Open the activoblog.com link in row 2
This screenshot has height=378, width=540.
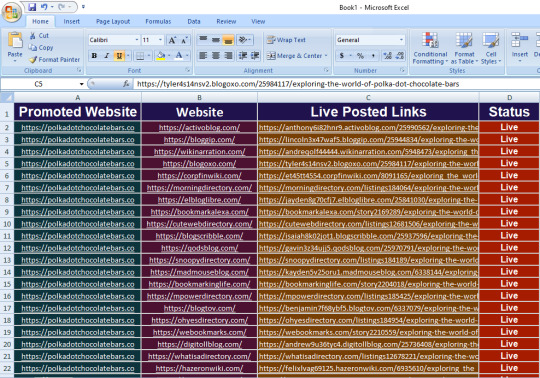pos(199,128)
